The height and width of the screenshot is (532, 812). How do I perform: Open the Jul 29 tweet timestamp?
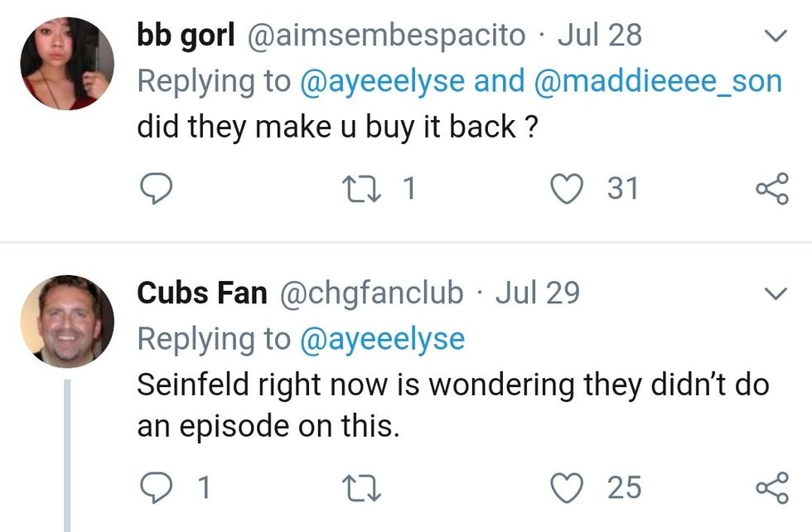tap(537, 293)
